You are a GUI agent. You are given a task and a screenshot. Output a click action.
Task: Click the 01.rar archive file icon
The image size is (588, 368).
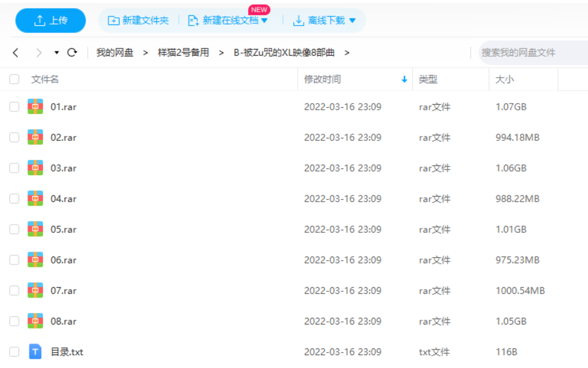click(36, 107)
